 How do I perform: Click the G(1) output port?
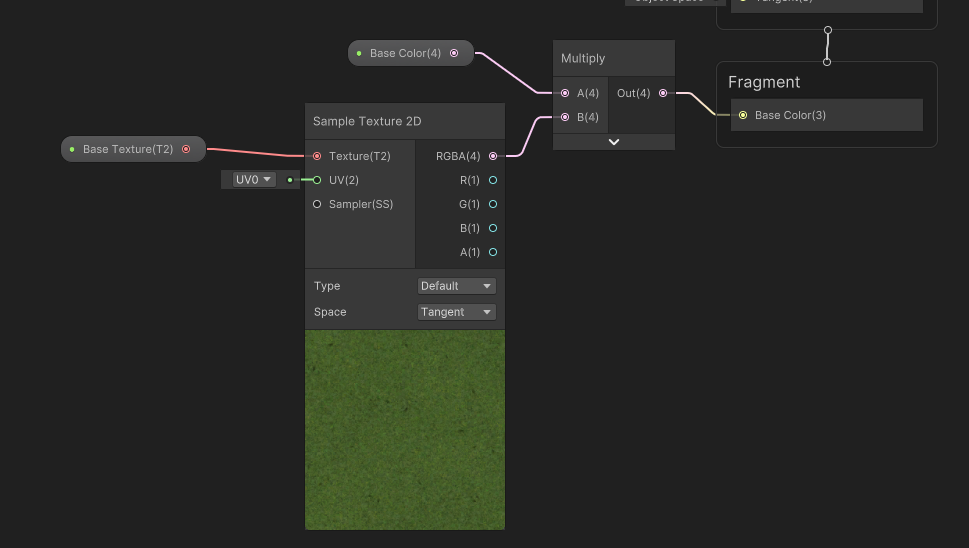(493, 204)
